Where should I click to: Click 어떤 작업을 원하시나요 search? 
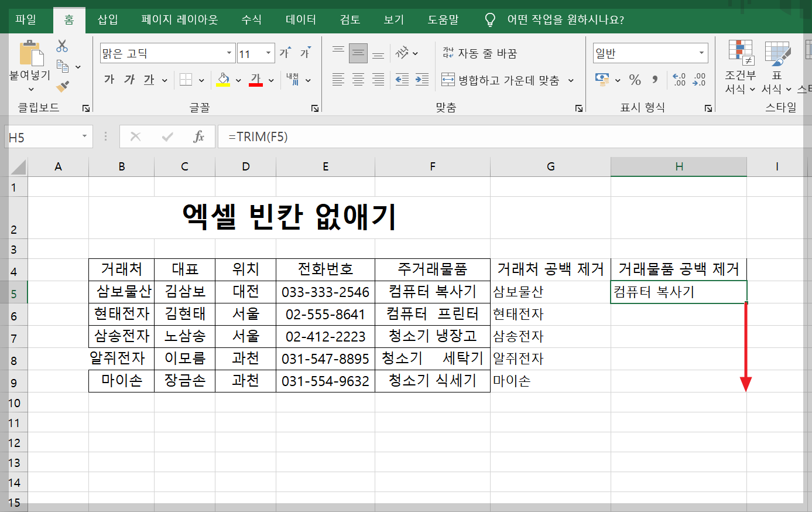pyautogui.click(x=556, y=19)
